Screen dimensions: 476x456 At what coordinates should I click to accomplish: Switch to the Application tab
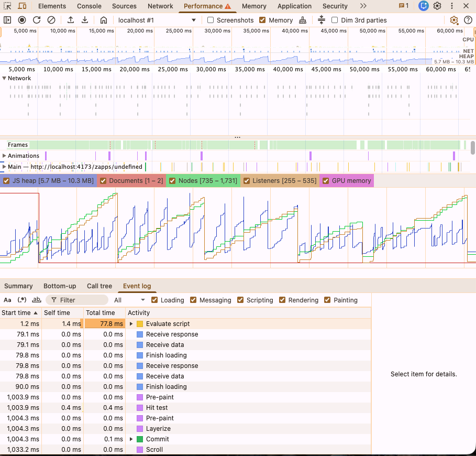click(294, 6)
